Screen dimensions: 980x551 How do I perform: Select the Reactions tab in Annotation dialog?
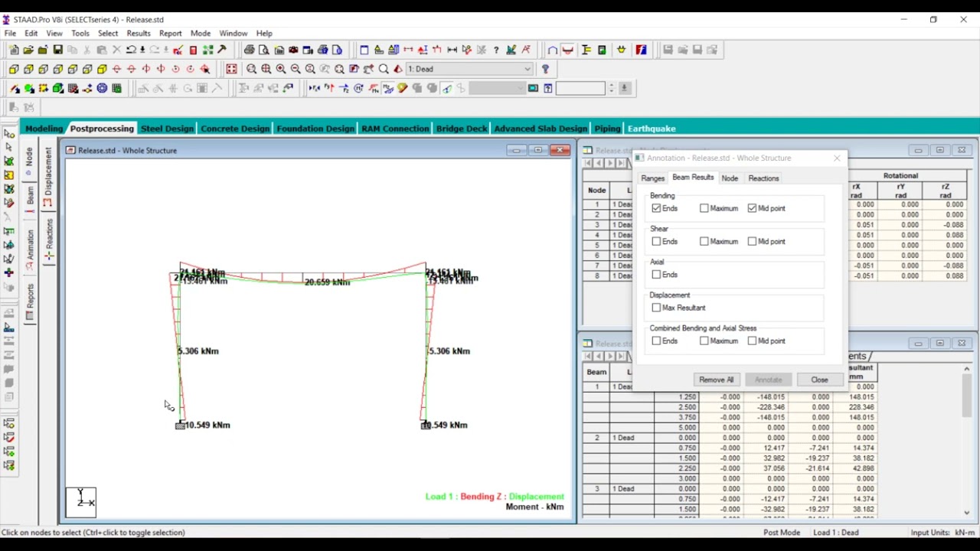click(x=763, y=178)
